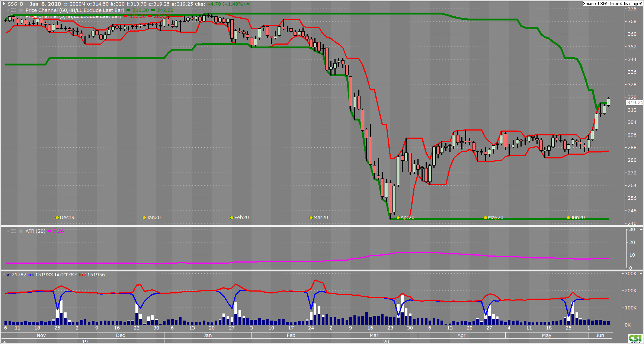Collapse the price header change arrow
Screen dimensions: 644x344
[248, 4]
